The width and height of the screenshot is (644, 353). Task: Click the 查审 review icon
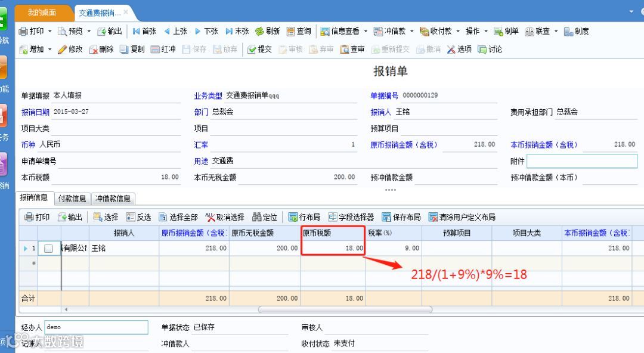click(345, 49)
